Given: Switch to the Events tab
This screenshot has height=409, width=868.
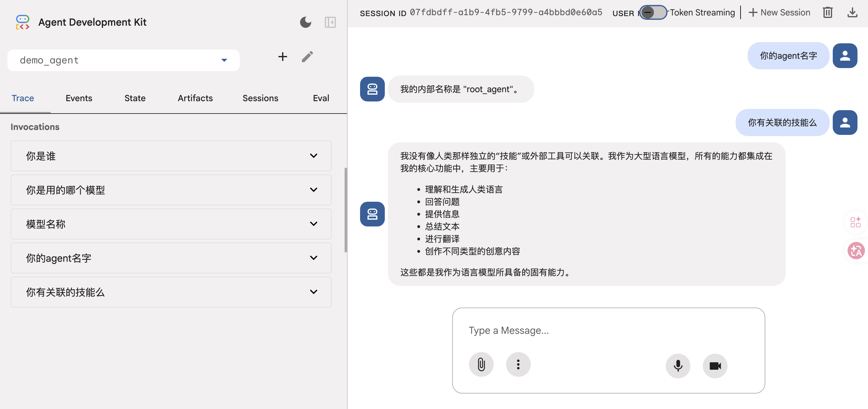Looking at the screenshot, I should 79,98.
